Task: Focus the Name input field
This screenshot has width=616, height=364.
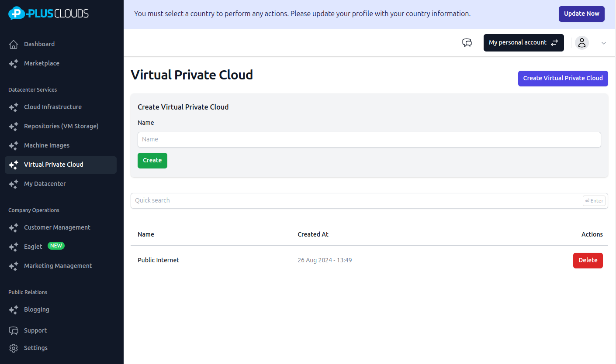Action: tap(369, 140)
